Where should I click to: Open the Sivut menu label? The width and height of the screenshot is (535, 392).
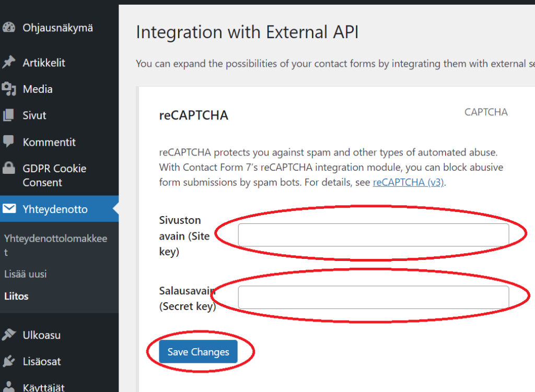[x=34, y=115]
